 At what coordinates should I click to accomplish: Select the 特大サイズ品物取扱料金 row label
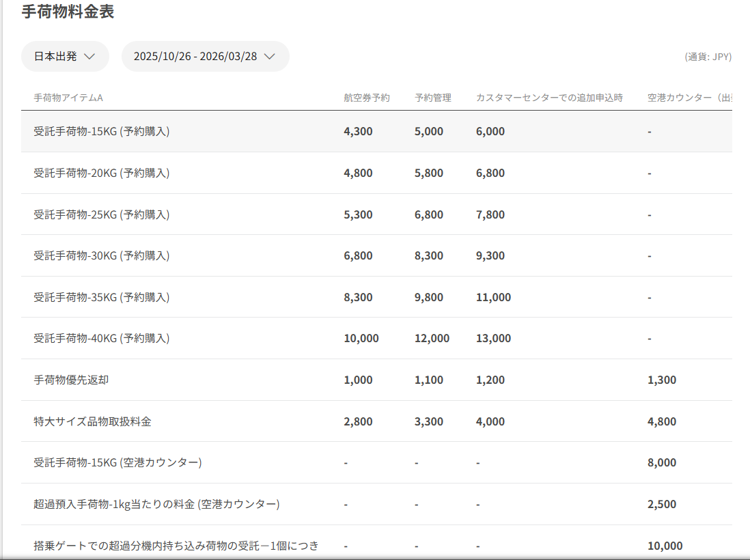coord(92,421)
